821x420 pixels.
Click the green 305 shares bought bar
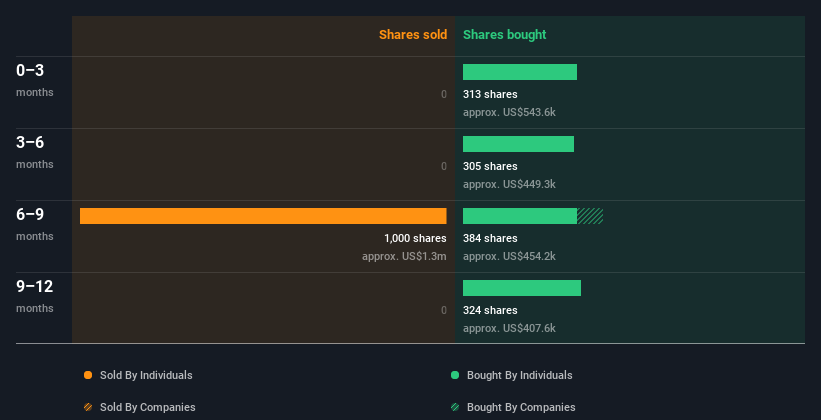tap(518, 144)
